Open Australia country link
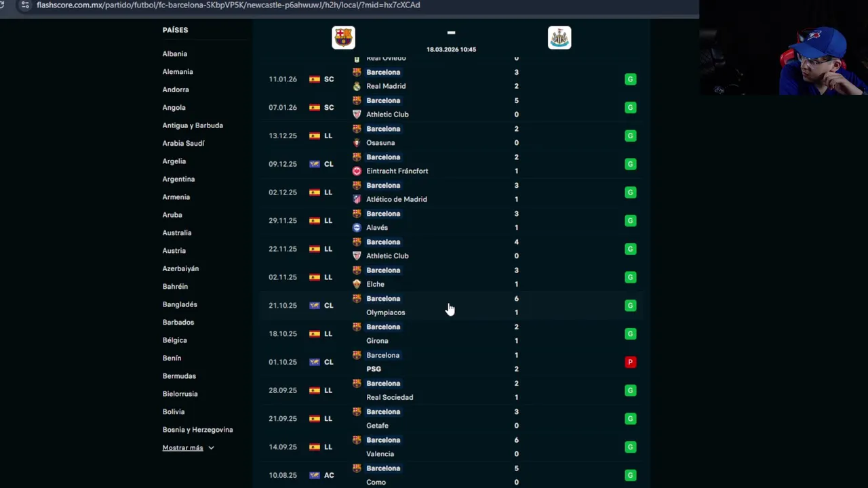Image resolution: width=868 pixels, height=488 pixels. [177, 233]
